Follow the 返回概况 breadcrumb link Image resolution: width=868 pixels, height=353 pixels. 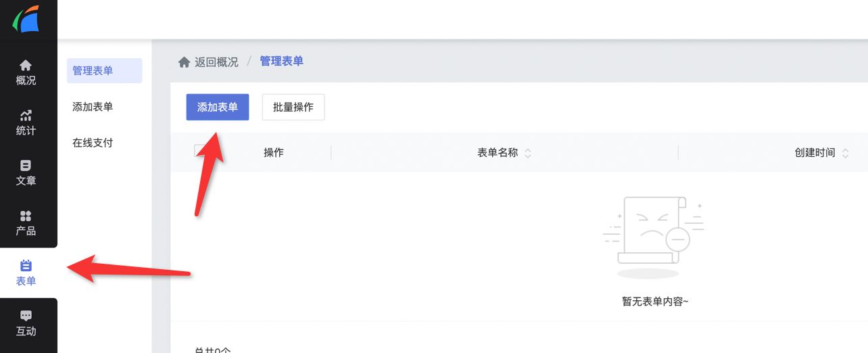tap(216, 62)
